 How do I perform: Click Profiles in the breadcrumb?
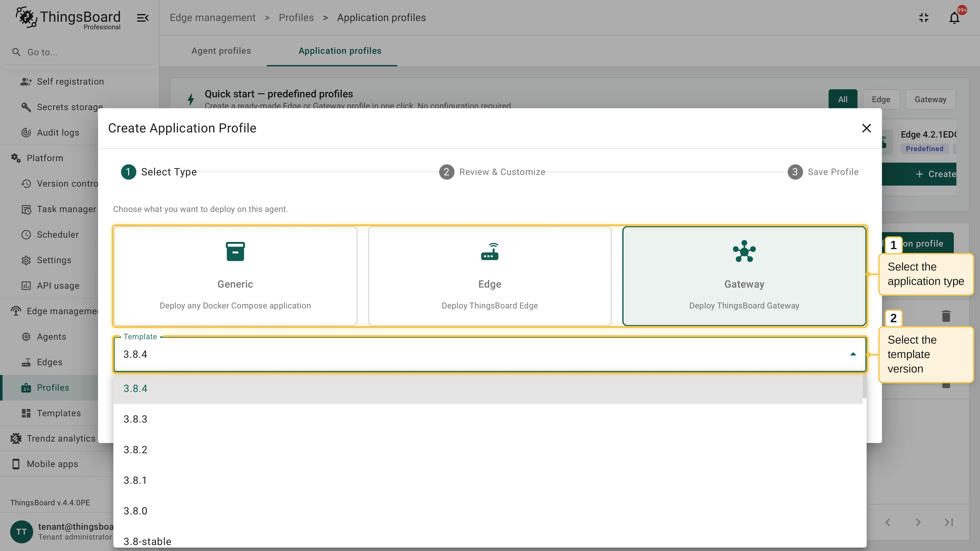click(296, 18)
